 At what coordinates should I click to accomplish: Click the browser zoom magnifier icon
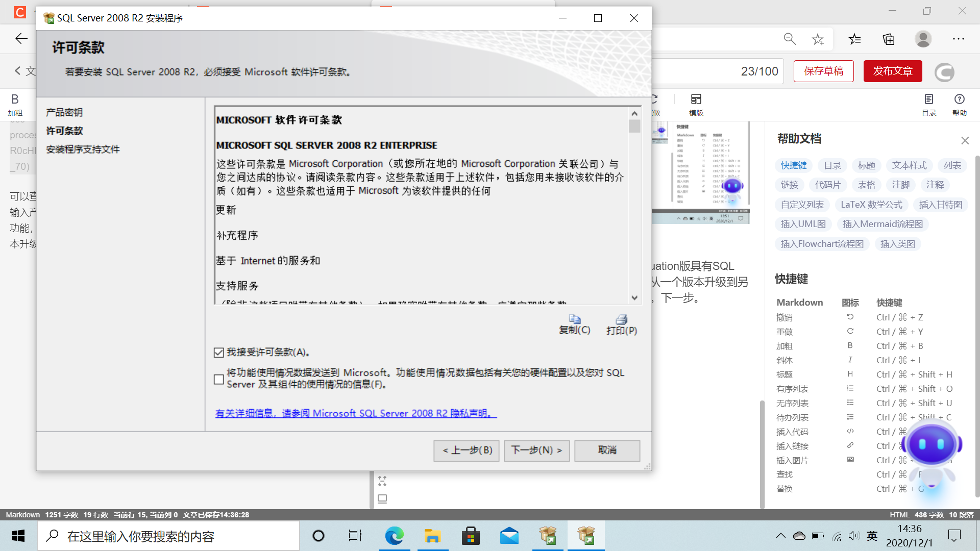click(x=790, y=39)
